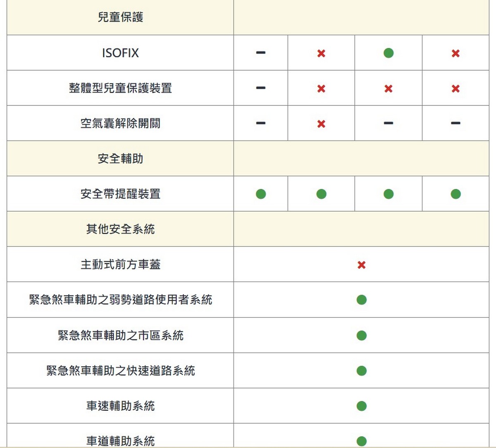Click the red X in ISOFIX row's fourth column
496x448 pixels.
coord(455,53)
